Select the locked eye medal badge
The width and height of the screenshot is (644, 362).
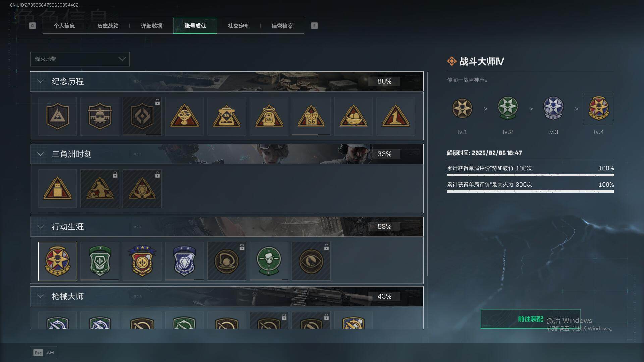point(311,261)
